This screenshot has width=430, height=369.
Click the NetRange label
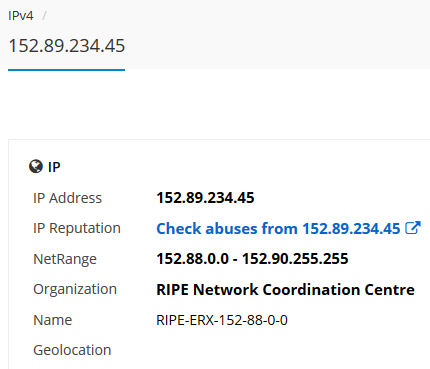tap(65, 259)
